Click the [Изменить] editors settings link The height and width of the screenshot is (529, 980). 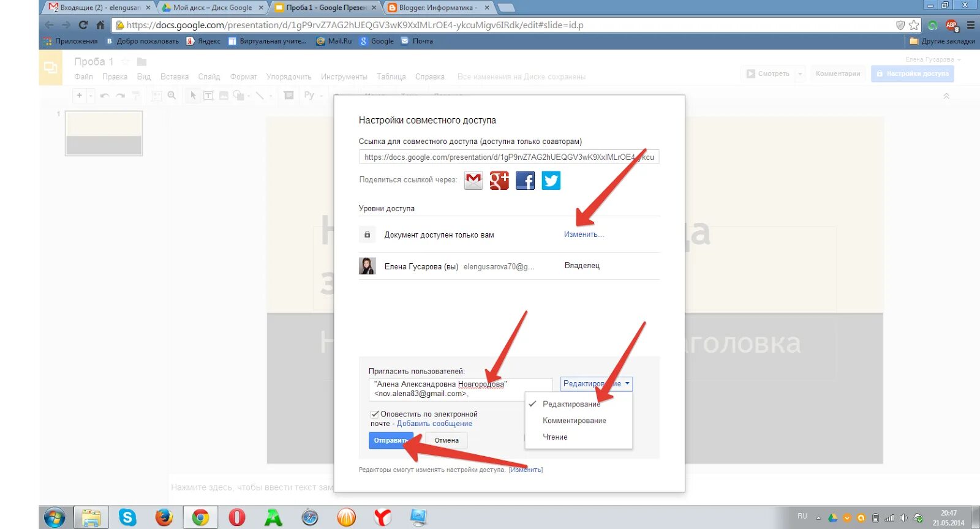pyautogui.click(x=526, y=470)
